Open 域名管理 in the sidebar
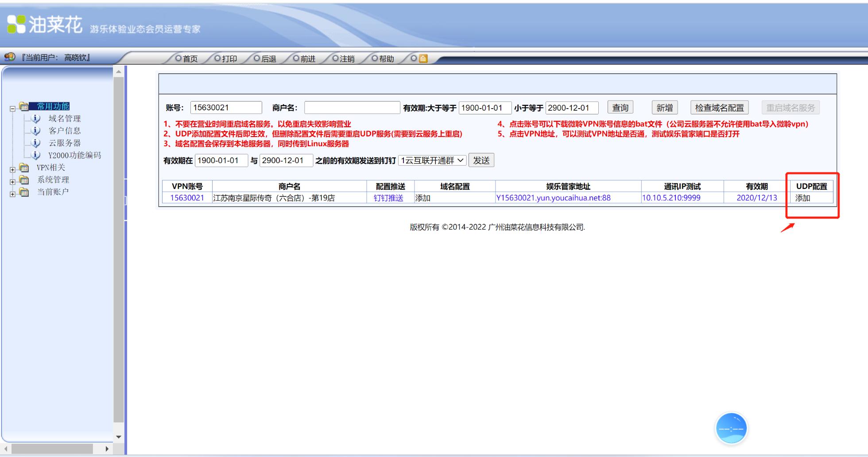Image resolution: width=868 pixels, height=457 pixels. (x=65, y=118)
